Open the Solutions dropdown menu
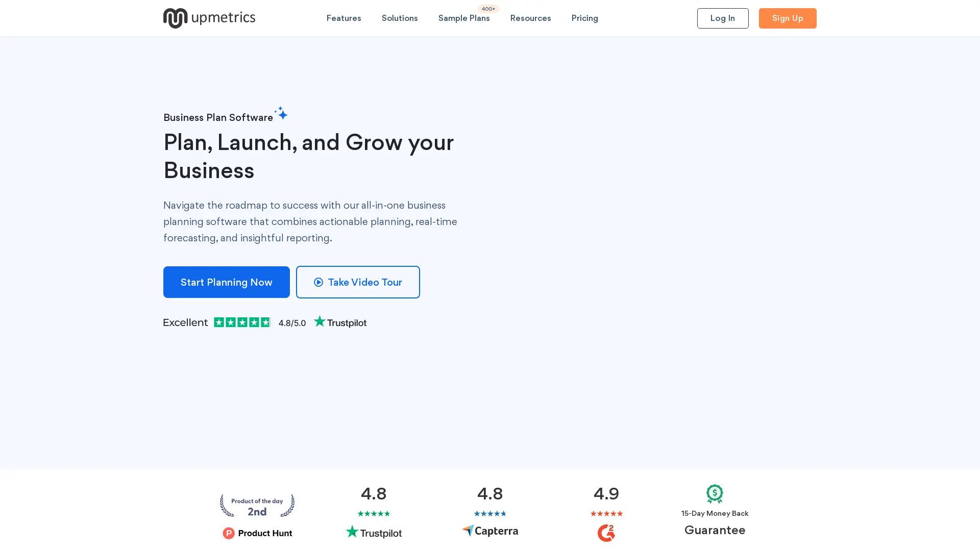This screenshot has height=551, width=980. [x=400, y=18]
